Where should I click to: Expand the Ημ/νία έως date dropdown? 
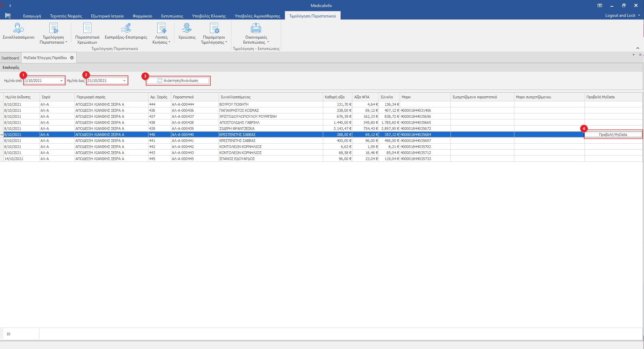(124, 81)
